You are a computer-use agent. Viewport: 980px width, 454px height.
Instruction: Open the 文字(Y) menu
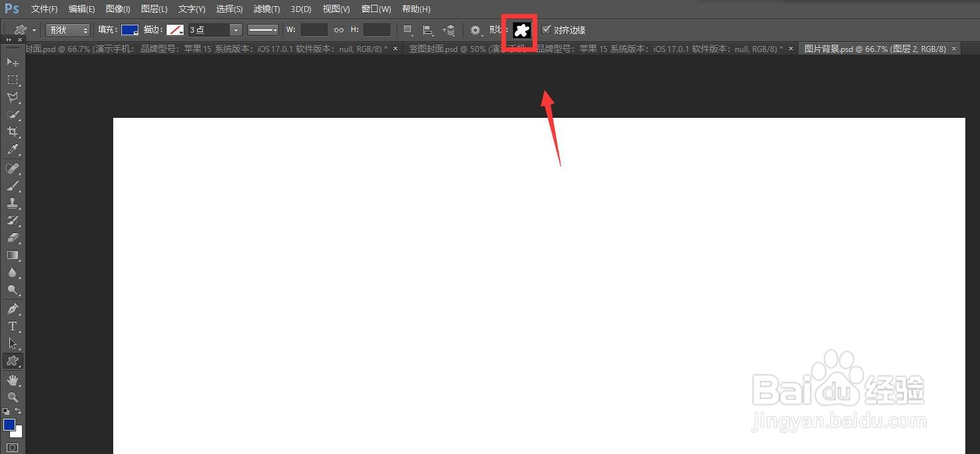(192, 9)
